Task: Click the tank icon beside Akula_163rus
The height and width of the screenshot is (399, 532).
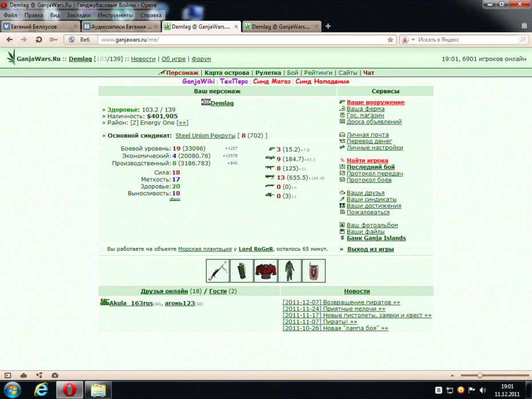Action: 105,302
